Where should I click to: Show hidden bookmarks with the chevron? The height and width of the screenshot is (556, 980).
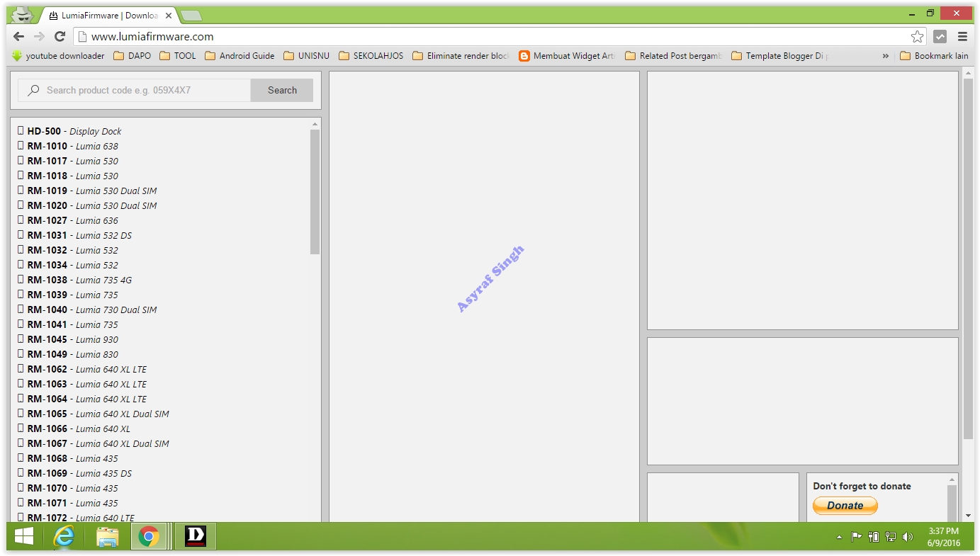(x=885, y=56)
